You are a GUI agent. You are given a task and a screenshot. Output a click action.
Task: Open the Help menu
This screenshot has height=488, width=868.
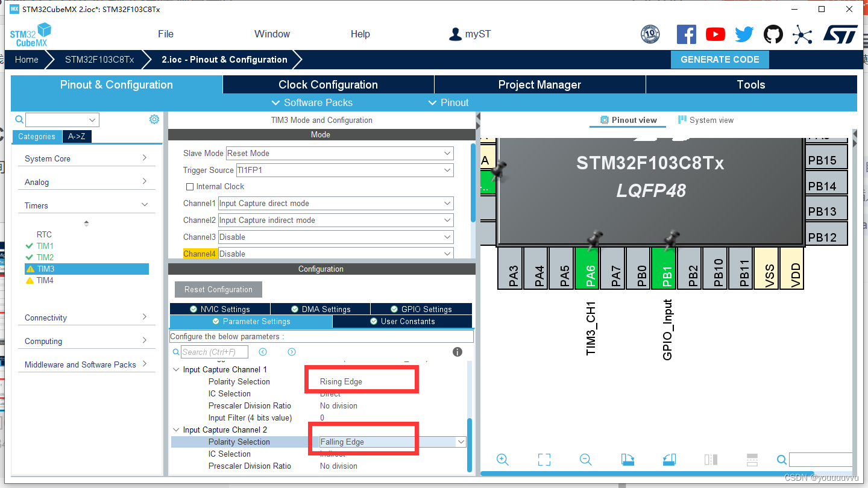click(360, 34)
